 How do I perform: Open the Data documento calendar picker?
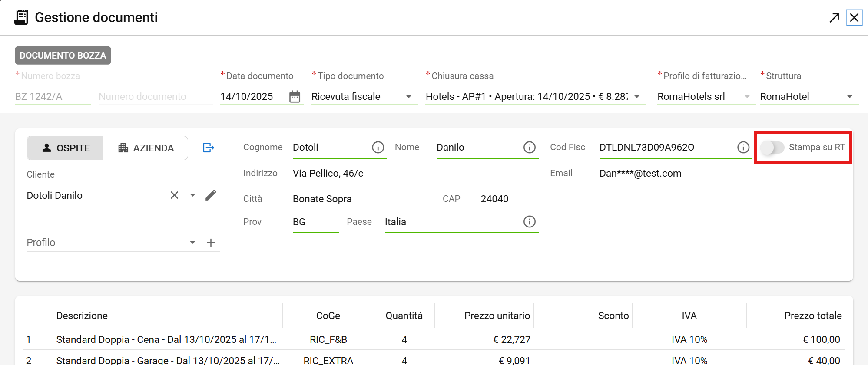click(x=295, y=96)
